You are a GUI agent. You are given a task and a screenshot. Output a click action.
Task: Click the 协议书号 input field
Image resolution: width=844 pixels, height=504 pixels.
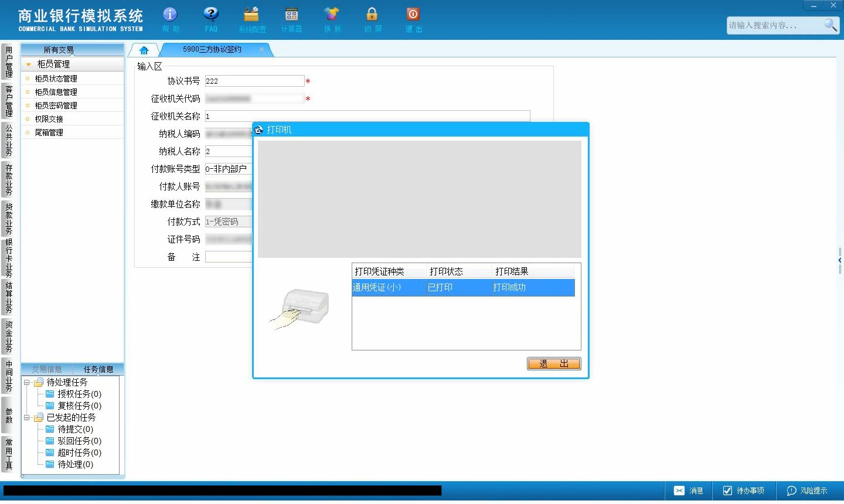pyautogui.click(x=254, y=81)
